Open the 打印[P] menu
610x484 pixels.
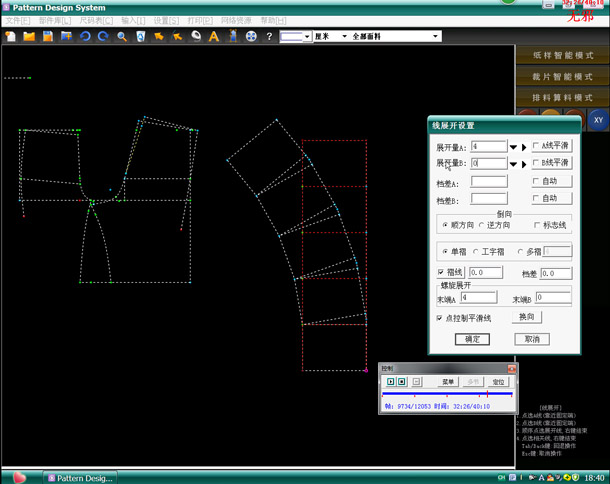(200, 20)
